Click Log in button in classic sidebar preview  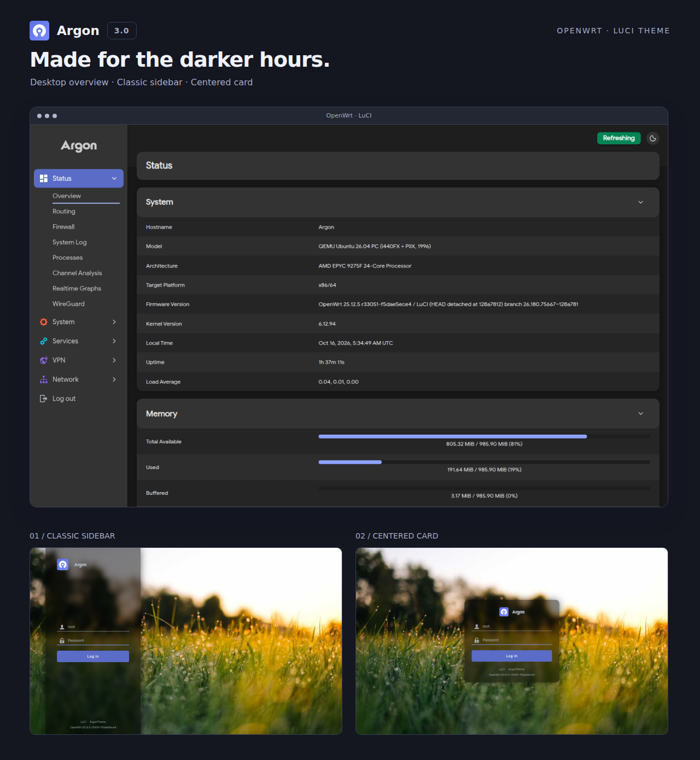pos(93,656)
